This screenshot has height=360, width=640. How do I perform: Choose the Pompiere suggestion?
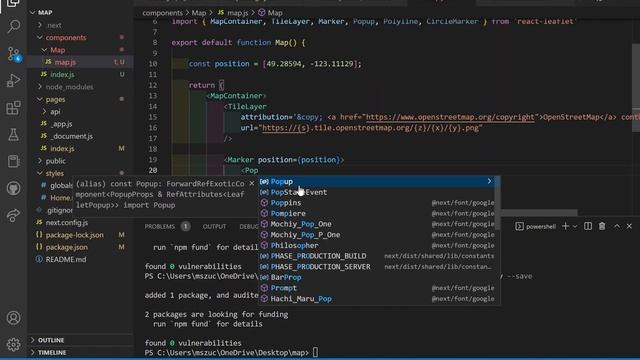[x=377, y=213]
